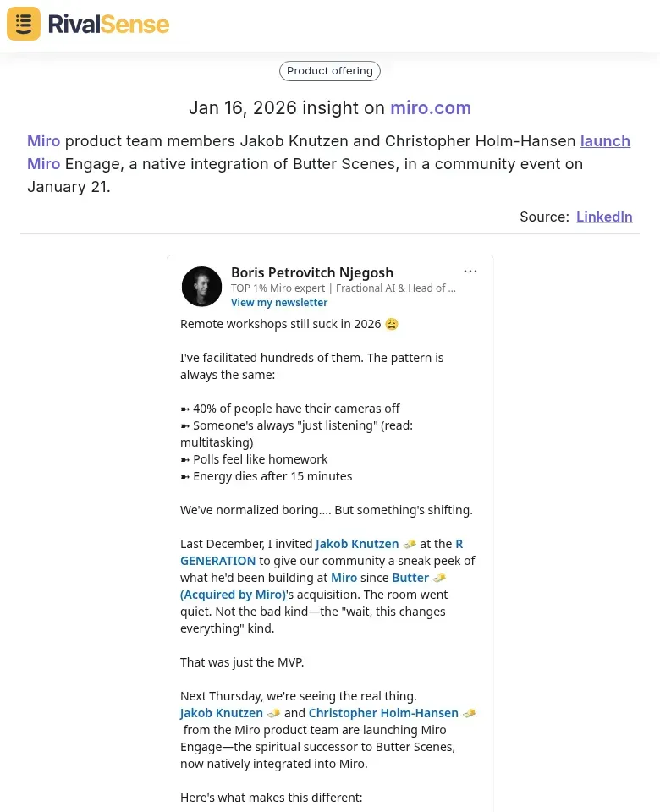Click Boris's circular profile photo
Viewport: 660px width, 812px height.
click(201, 286)
